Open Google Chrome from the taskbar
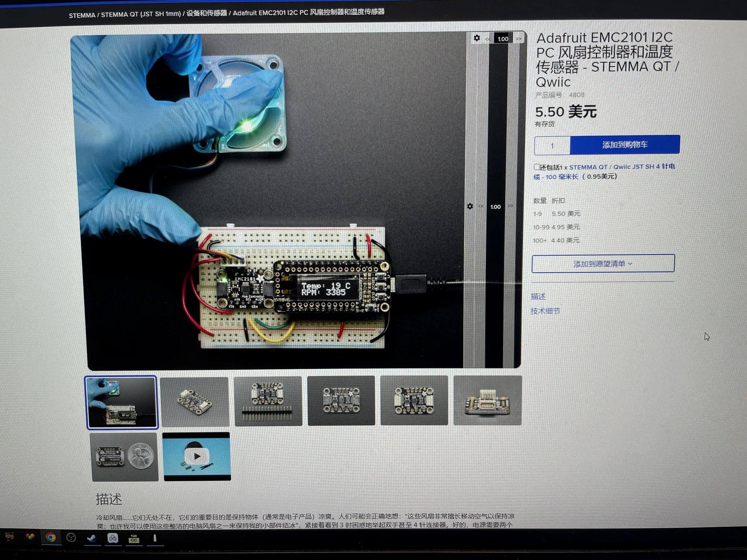Screen dimensions: 747x560 (x=51, y=537)
